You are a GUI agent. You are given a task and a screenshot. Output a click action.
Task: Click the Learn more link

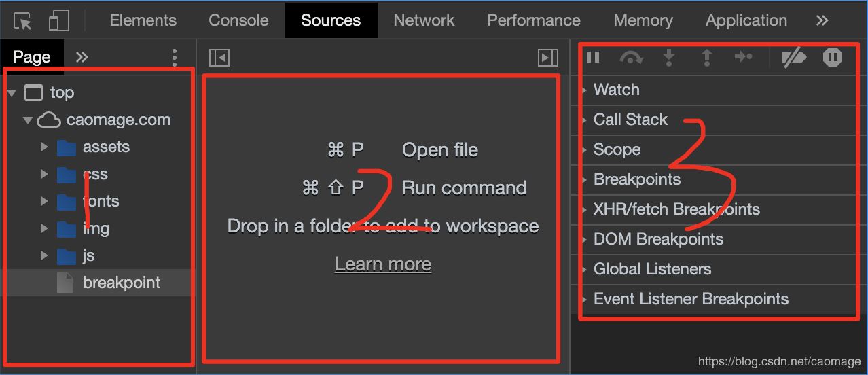(x=383, y=264)
